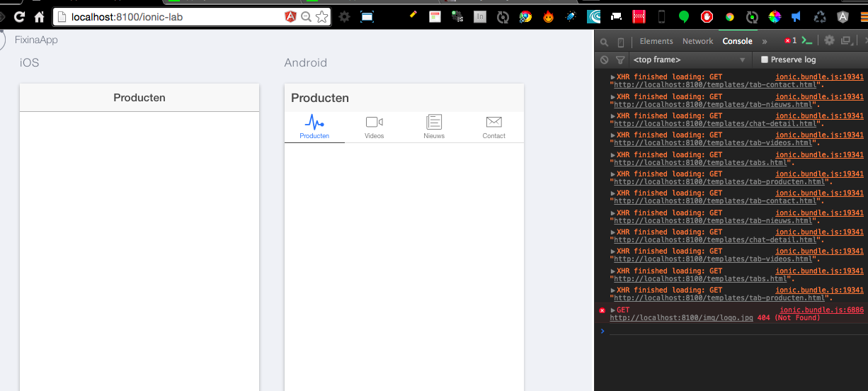
Task: Click the gray 'In' extension icon
Action: 480,16
